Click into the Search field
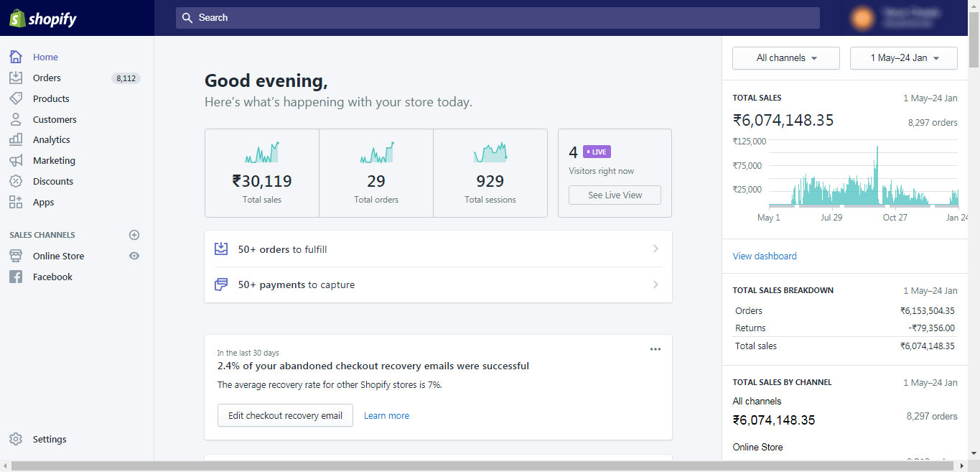 498,18
